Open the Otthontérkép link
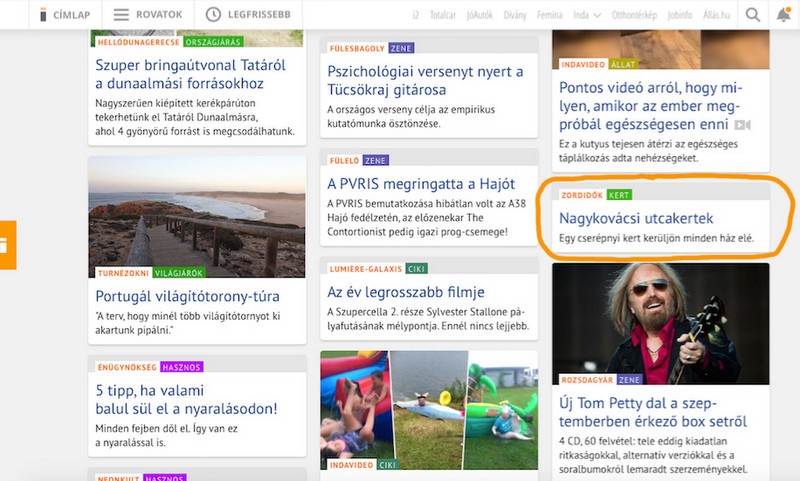Image resolution: width=800 pixels, height=481 pixels. pyautogui.click(x=634, y=15)
